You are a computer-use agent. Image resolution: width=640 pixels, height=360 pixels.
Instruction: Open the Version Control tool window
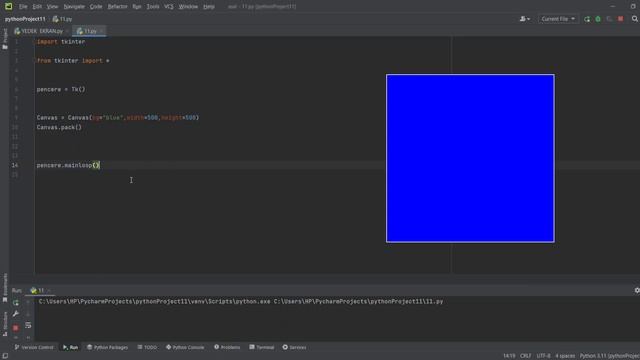point(34,347)
